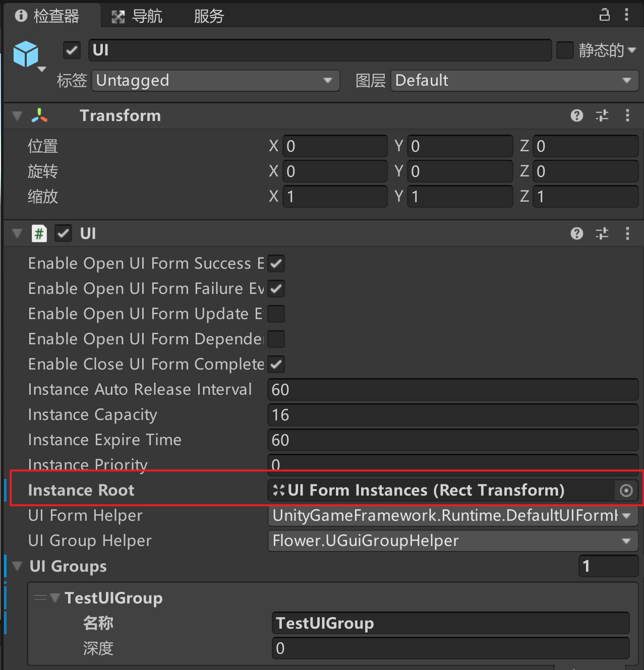This screenshot has width=644, height=670.
Task: Toggle the UI component enabled checkbox
Action: (63, 233)
